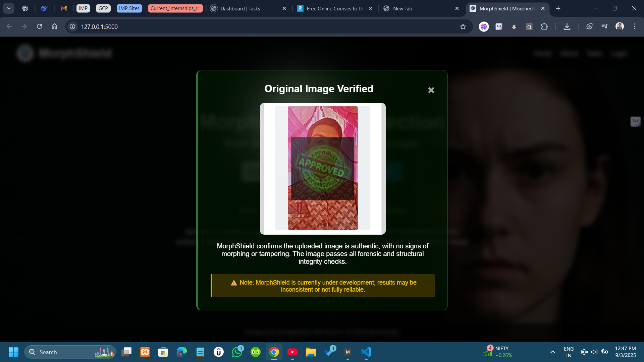Open Visual Studio Code from taskbar

[x=366, y=352]
